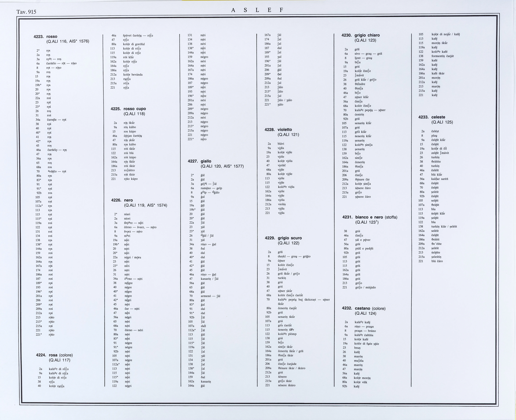This screenshot has width=516, height=420.
Task: Click '(Q.ALI 116, AIS* 1576)' reference under rosso
Action: (x=68, y=41)
